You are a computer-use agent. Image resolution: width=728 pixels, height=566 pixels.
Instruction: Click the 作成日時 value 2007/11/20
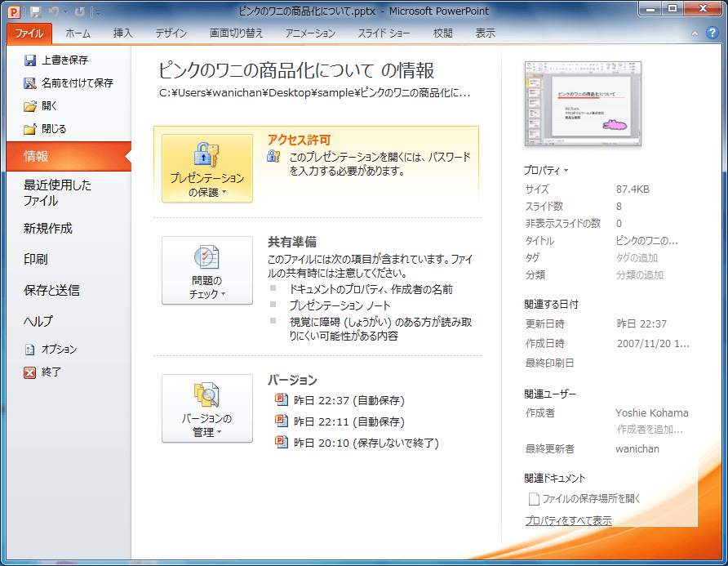point(653,344)
